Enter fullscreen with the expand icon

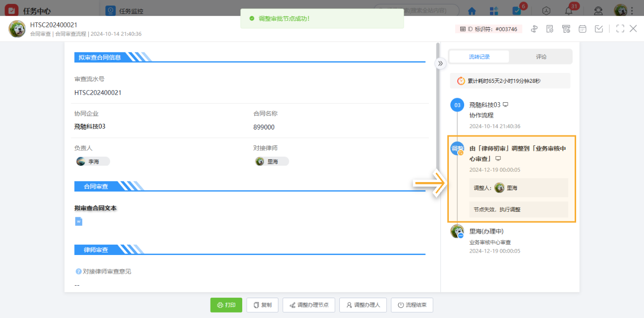tap(620, 29)
